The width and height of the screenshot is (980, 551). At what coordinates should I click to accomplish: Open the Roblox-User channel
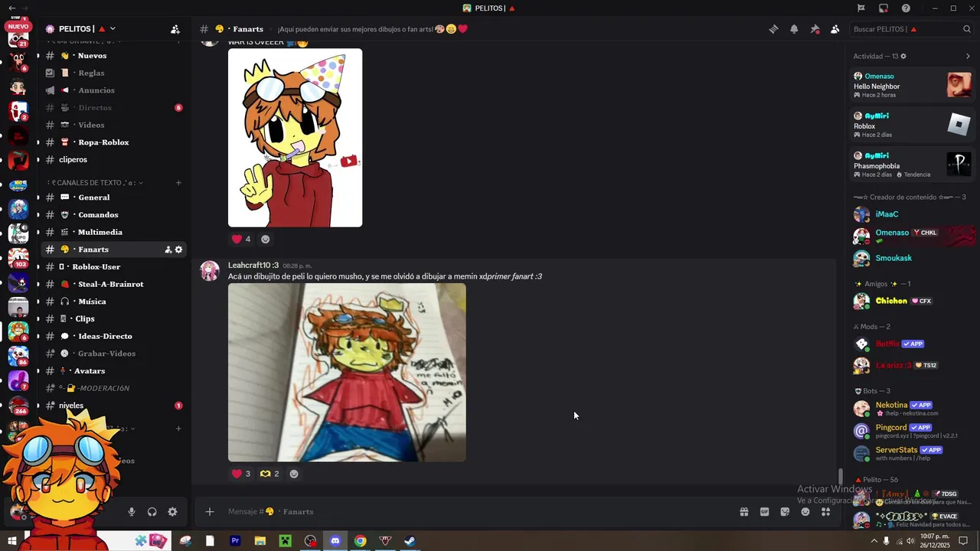point(115,267)
